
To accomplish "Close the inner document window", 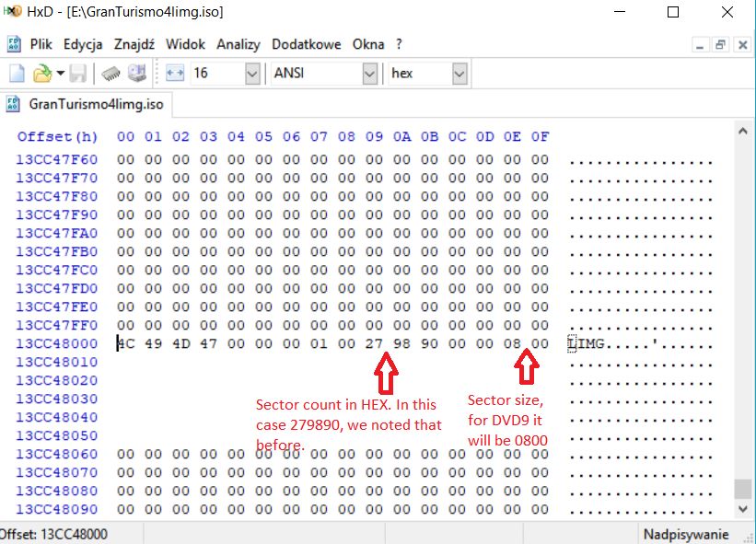I will 742,45.
